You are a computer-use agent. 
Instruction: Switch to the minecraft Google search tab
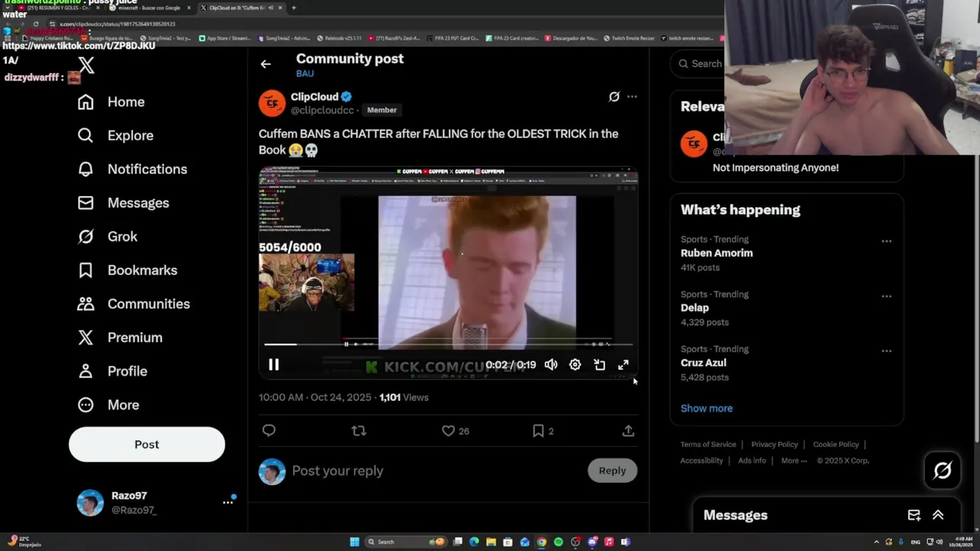pos(149,8)
